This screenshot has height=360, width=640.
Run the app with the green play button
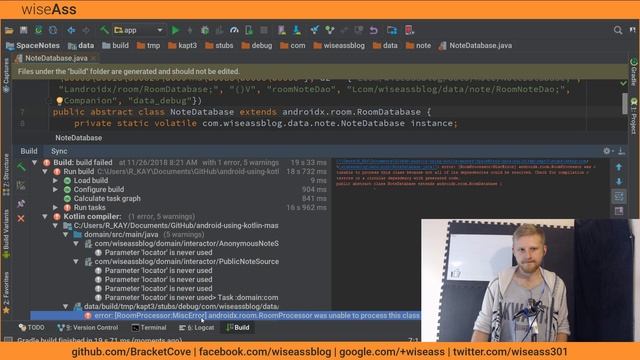click(x=176, y=30)
